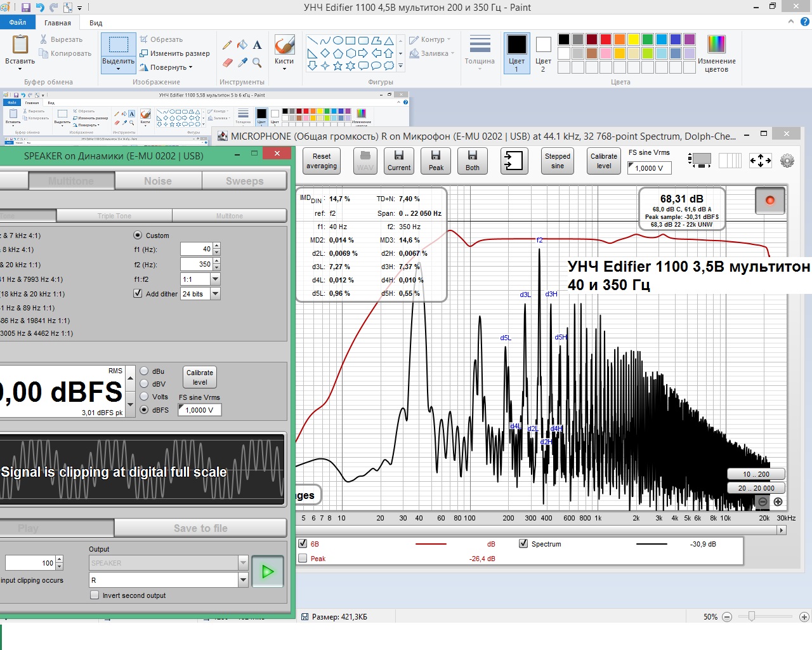Viewport: 812px width, 650px height.
Task: Choose the right arrow shape
Action: point(363,53)
